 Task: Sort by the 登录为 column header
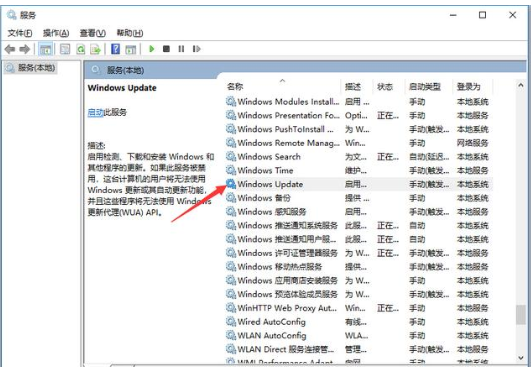[469, 87]
